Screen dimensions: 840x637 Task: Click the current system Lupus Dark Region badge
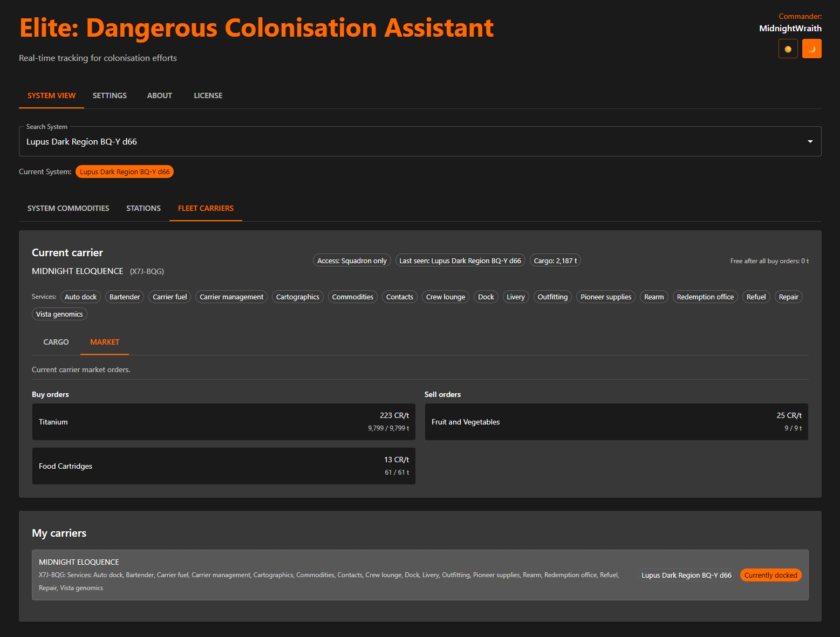(124, 172)
